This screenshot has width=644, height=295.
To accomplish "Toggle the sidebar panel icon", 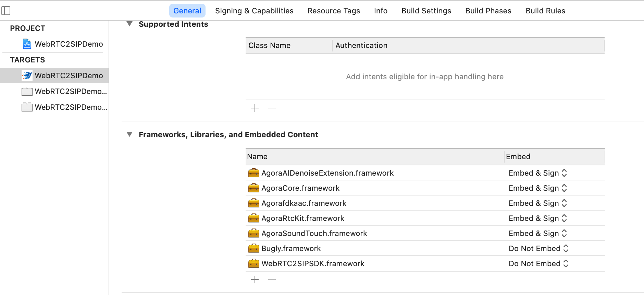I will click(x=6, y=11).
